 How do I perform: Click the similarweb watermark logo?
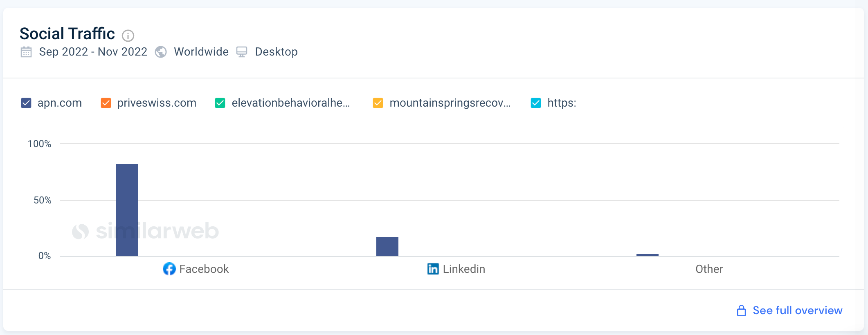(x=145, y=231)
